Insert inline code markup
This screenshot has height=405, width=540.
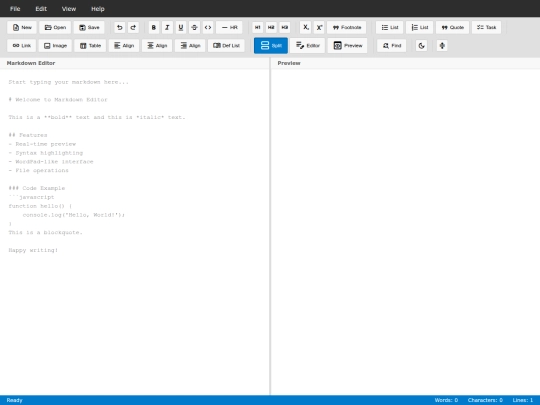point(208,28)
